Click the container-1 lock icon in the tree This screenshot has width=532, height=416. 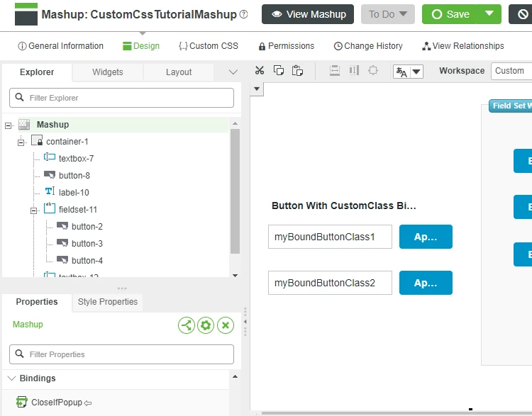(37, 140)
